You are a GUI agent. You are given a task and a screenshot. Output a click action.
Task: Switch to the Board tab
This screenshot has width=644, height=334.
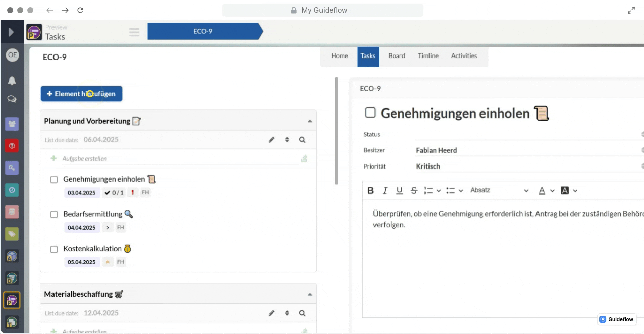(396, 56)
